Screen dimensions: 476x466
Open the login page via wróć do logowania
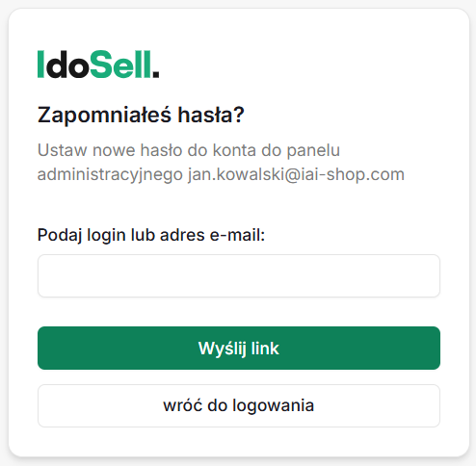tap(239, 405)
